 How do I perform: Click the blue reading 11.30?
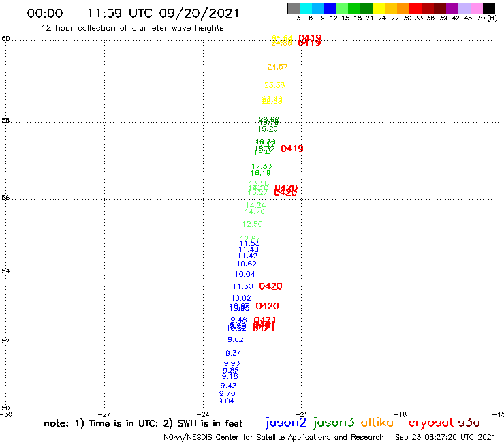click(242, 286)
